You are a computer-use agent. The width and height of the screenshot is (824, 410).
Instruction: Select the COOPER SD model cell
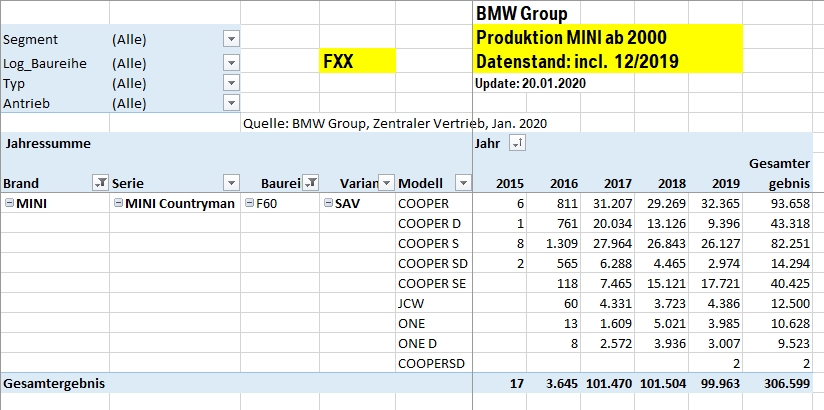pos(434,263)
